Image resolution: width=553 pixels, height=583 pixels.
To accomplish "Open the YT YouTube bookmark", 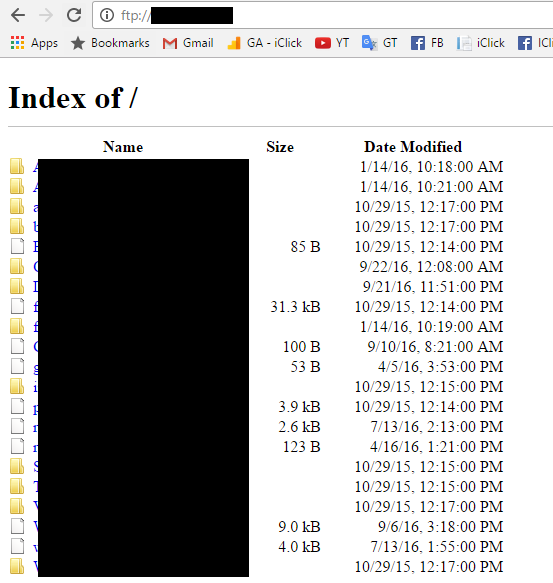I will 332,43.
